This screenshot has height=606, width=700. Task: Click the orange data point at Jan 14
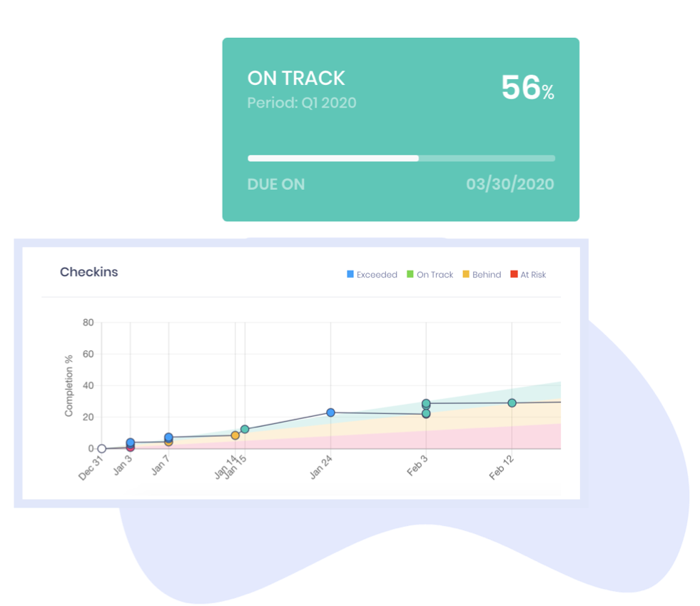235,435
